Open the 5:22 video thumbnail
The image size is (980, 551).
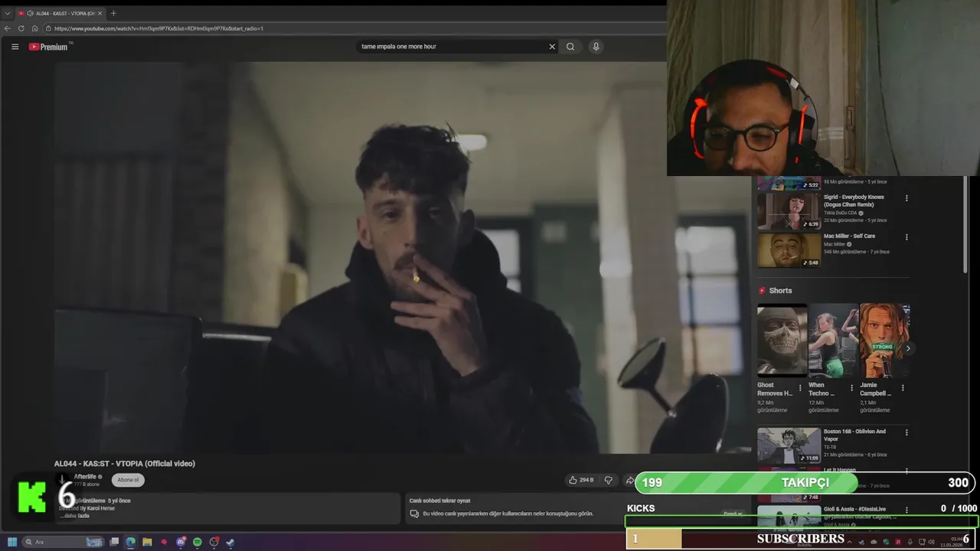tap(789, 183)
